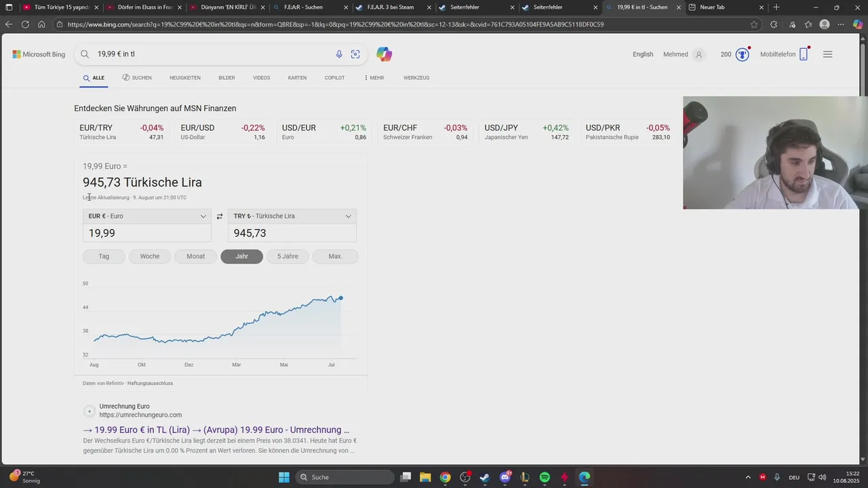Select Jahr chart range
This screenshot has height=488, width=868.
242,256
